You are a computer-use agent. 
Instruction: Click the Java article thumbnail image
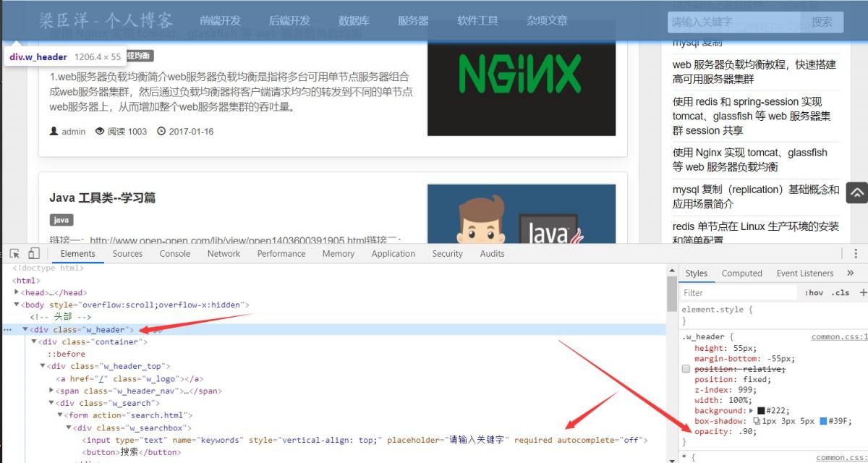[522, 214]
